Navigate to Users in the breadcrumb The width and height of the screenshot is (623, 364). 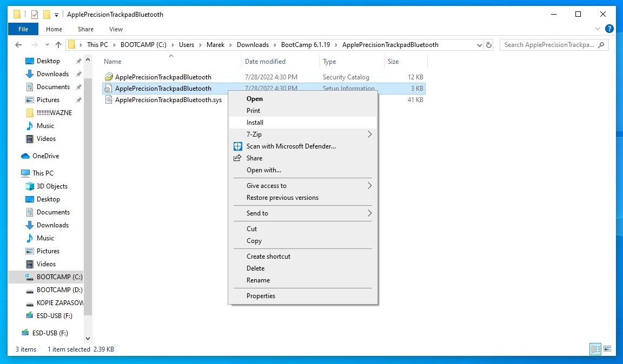(187, 45)
